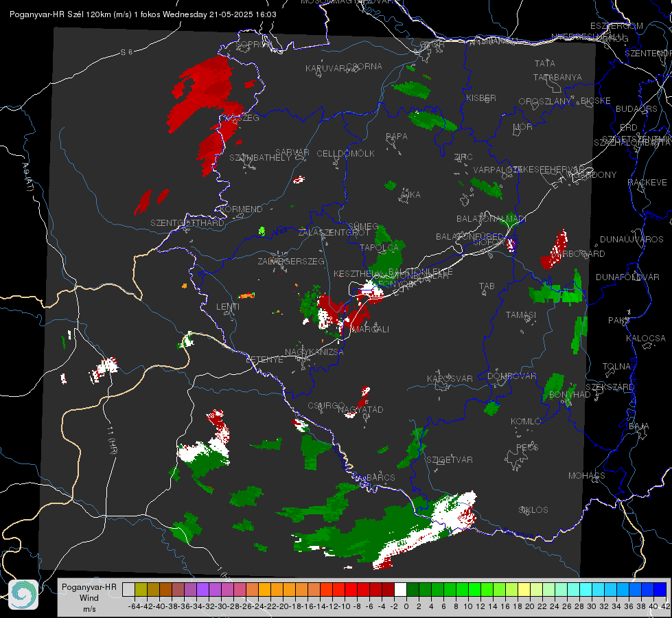This screenshot has height=618, width=672.
Task: Click the MOHÁCS city label
Action: [586, 476]
